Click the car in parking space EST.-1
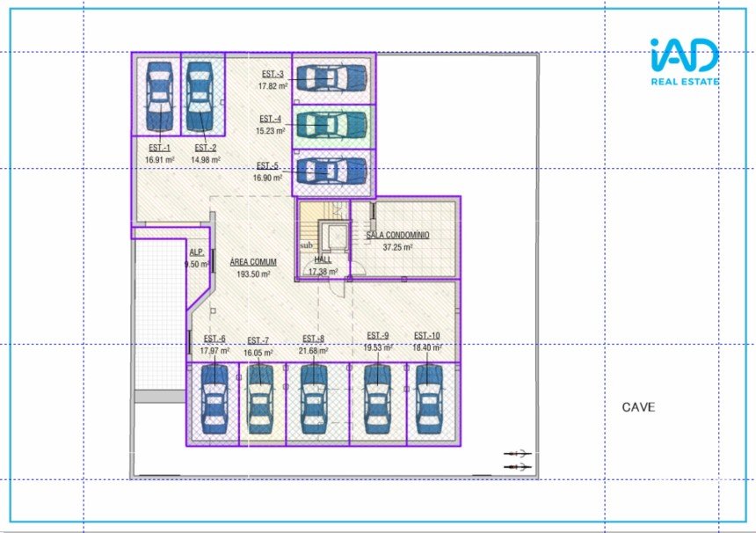The image size is (756, 533). (x=158, y=96)
